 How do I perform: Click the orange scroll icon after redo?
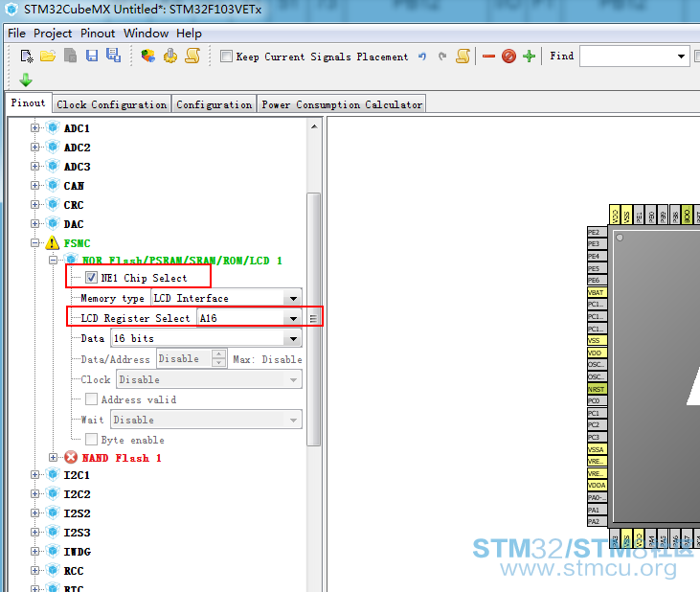[463, 56]
